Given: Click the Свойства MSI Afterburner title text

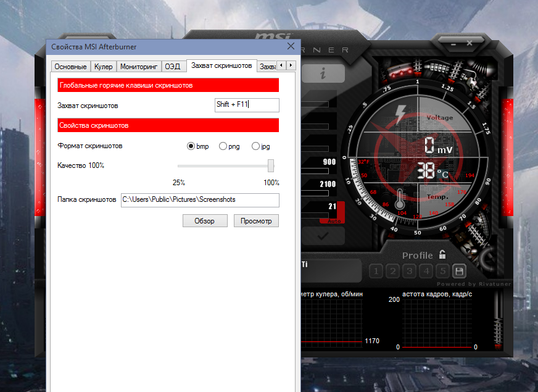Looking at the screenshot, I should pos(94,47).
